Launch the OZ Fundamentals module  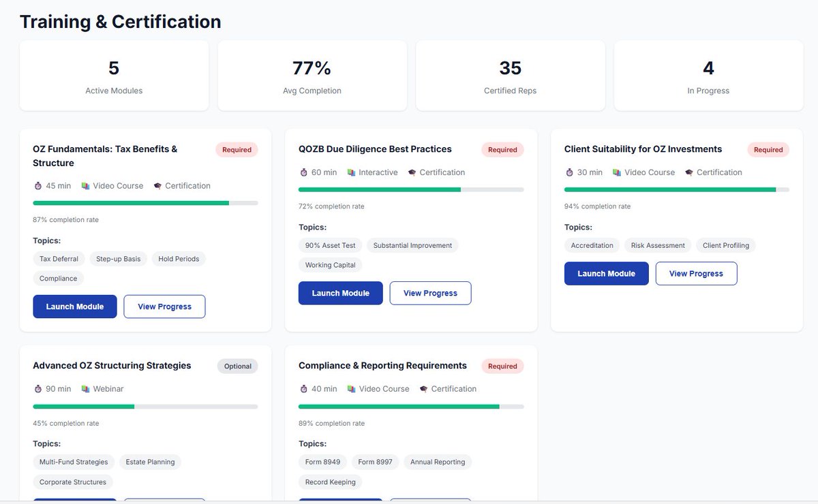[75, 306]
